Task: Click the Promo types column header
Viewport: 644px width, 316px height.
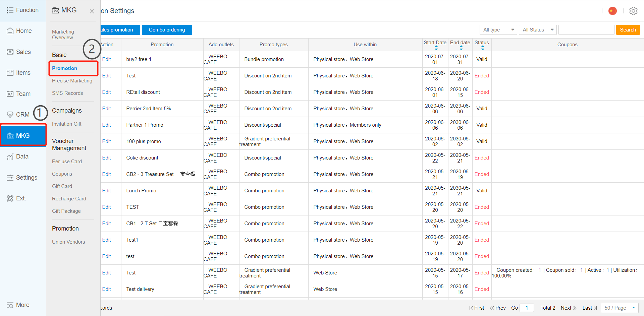Action: click(x=273, y=45)
